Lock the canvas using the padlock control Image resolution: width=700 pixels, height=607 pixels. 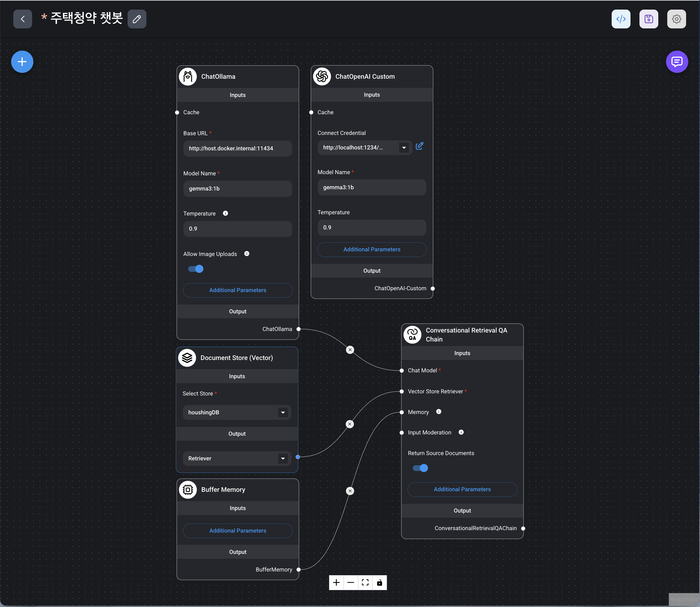[x=379, y=583]
